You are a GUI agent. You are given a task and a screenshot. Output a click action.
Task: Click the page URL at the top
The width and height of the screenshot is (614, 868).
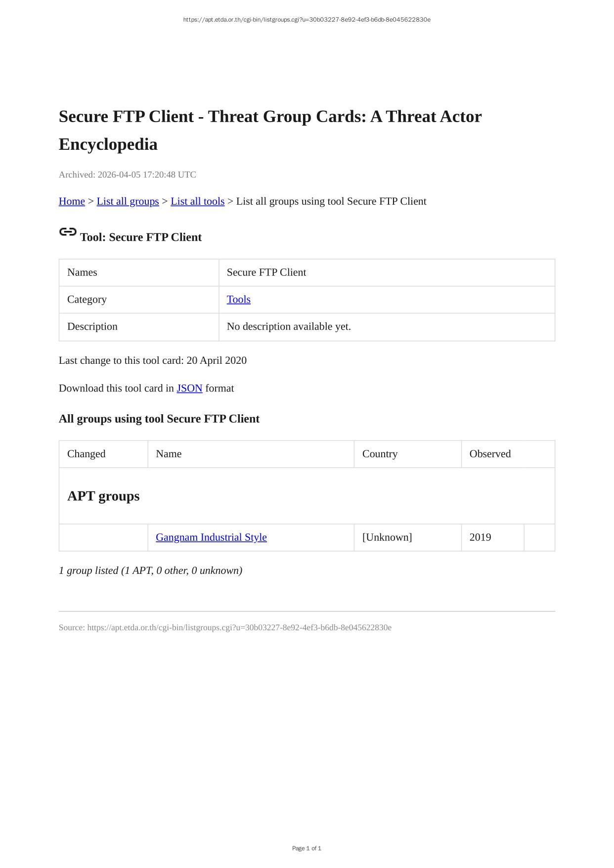point(307,20)
